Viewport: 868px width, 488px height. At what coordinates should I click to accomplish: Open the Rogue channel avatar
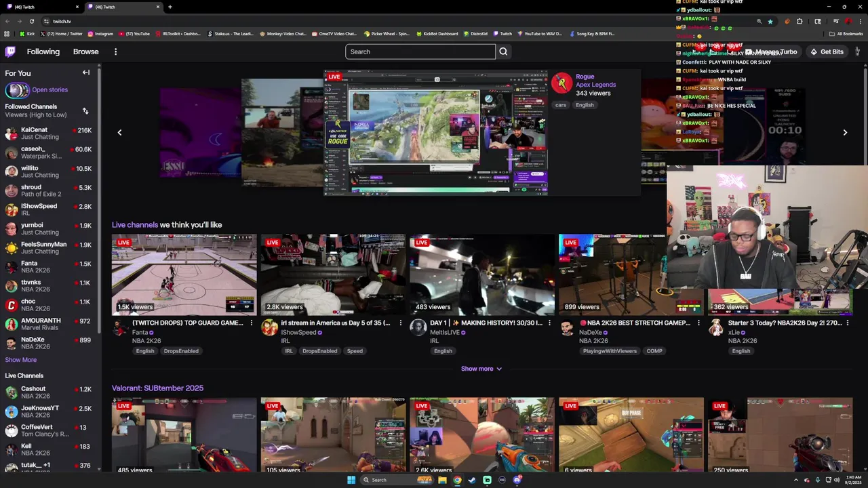pos(561,83)
